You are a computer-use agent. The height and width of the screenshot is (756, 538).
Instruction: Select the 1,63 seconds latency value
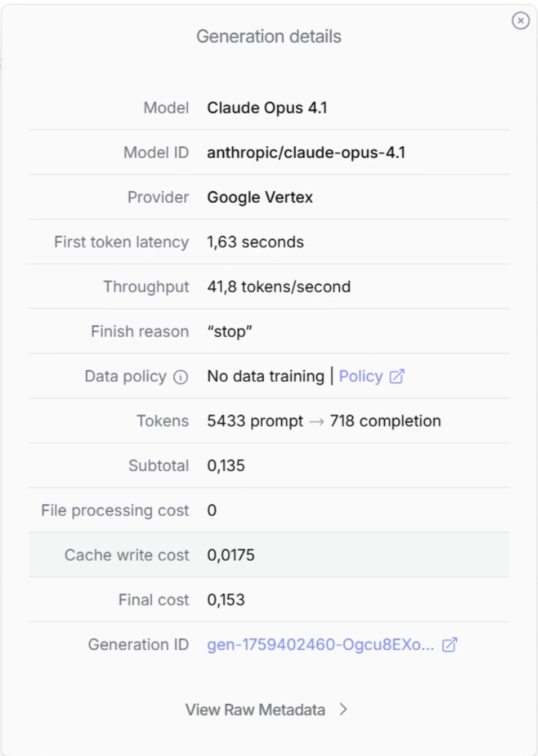[256, 242]
